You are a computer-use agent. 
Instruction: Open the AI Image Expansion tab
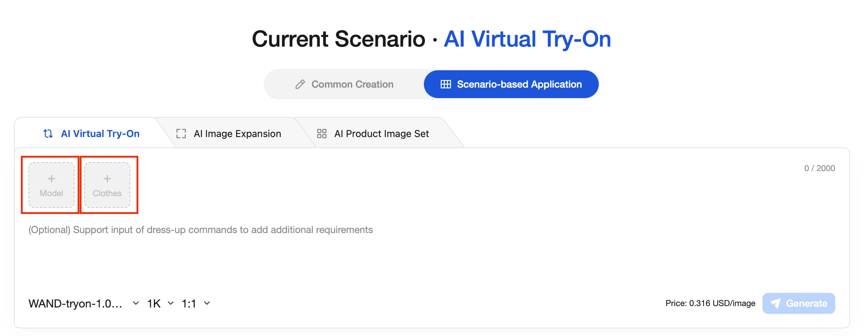pyautogui.click(x=228, y=134)
